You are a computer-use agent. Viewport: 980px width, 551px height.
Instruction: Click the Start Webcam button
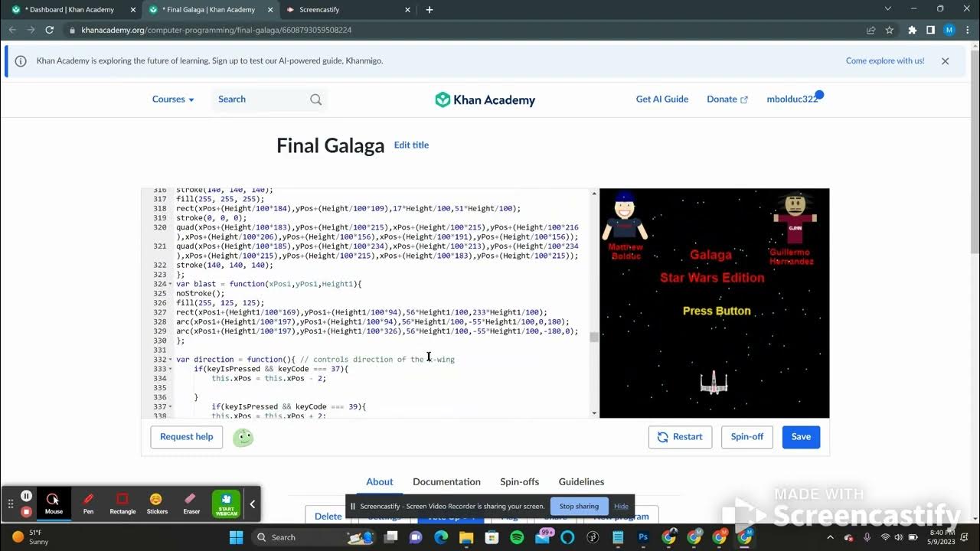tap(226, 504)
